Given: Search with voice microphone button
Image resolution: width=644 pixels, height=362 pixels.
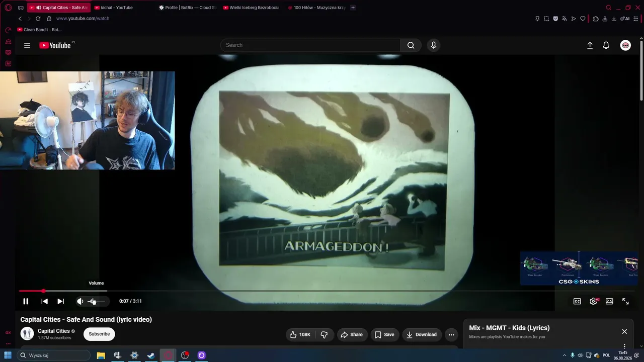Looking at the screenshot, I should coord(434,45).
